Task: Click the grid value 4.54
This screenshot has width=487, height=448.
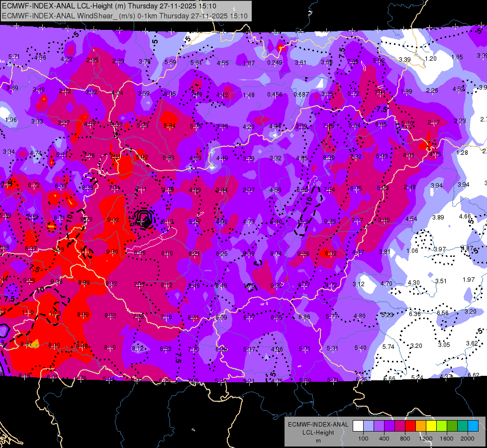Action: coord(411,219)
